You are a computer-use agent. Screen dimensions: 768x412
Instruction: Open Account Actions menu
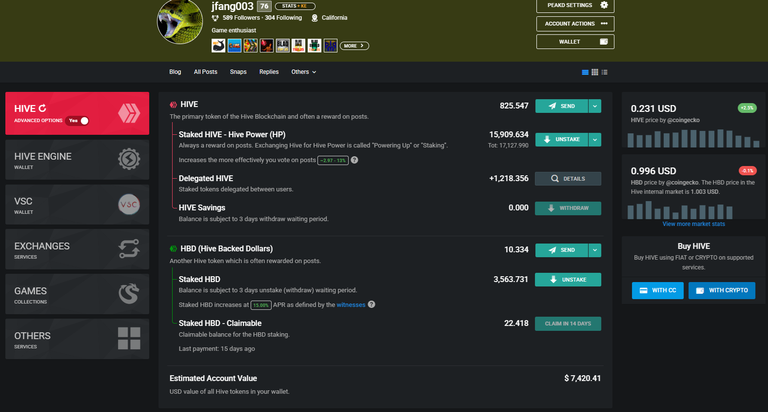point(575,24)
